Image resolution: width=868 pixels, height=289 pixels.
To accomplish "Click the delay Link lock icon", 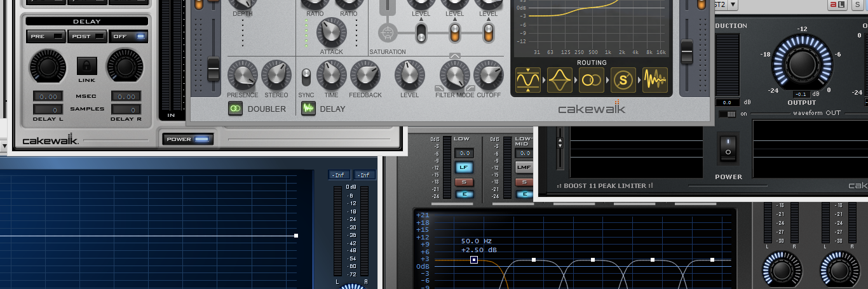I will click(x=86, y=66).
